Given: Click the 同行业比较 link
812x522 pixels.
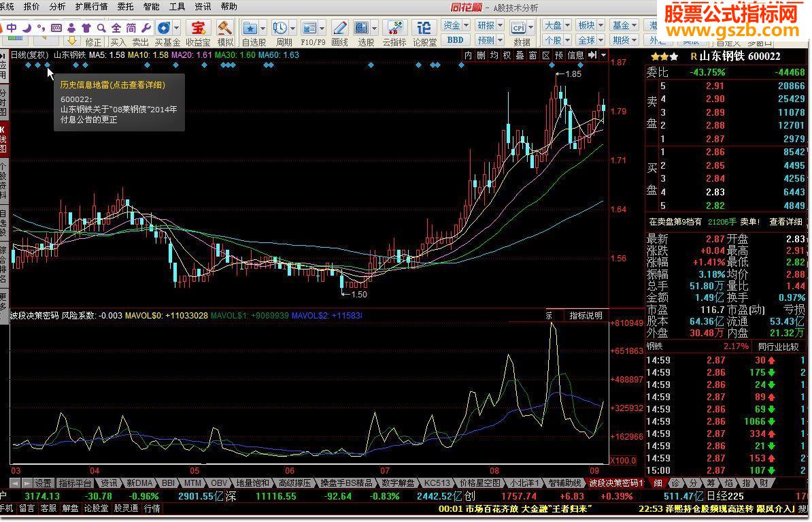Looking at the screenshot, I should click(x=779, y=347).
